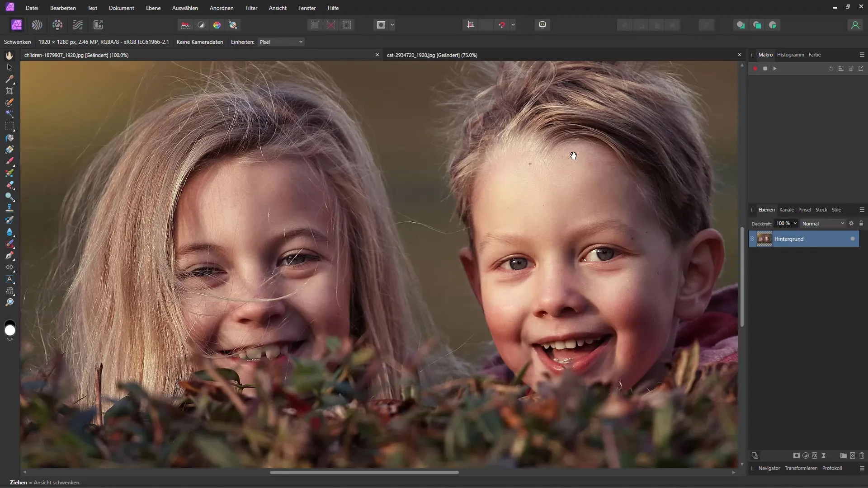Switch to Photo Persona

click(x=17, y=25)
